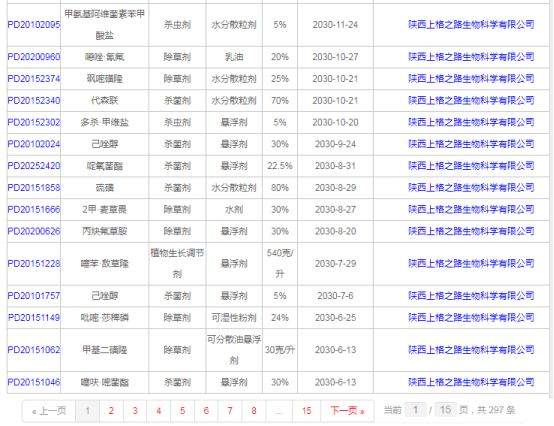
Task: Click the 丙炔氟草胺 pesticide name
Action: 105,231
